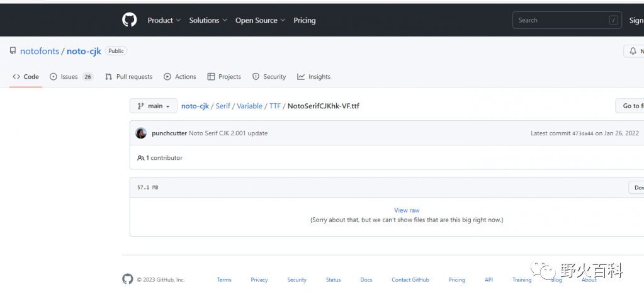Open the footer Docs link
Screen dimensions: 644x299
coord(366,279)
